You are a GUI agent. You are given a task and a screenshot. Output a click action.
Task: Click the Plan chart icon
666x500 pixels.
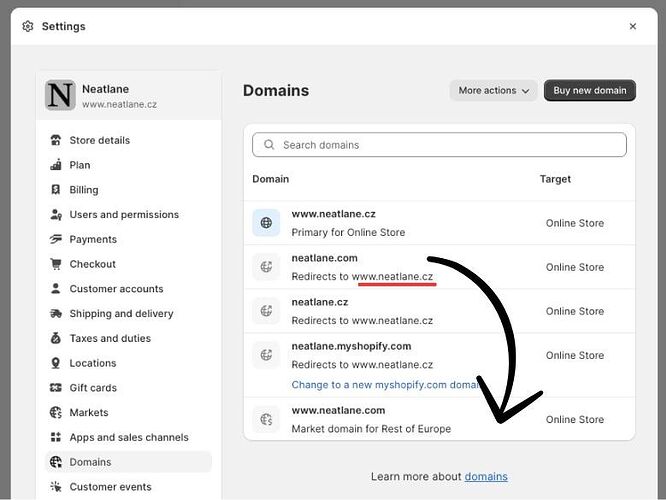click(56, 165)
